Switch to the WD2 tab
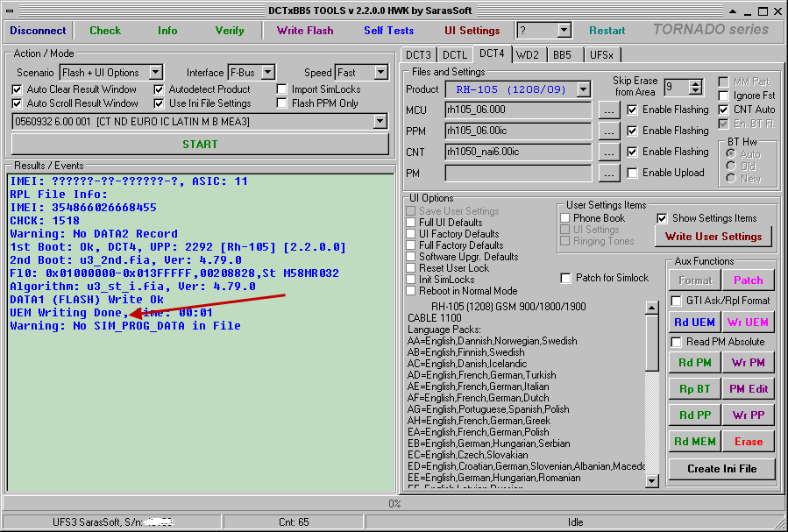Viewport: 788px width, 532px height. (528, 54)
